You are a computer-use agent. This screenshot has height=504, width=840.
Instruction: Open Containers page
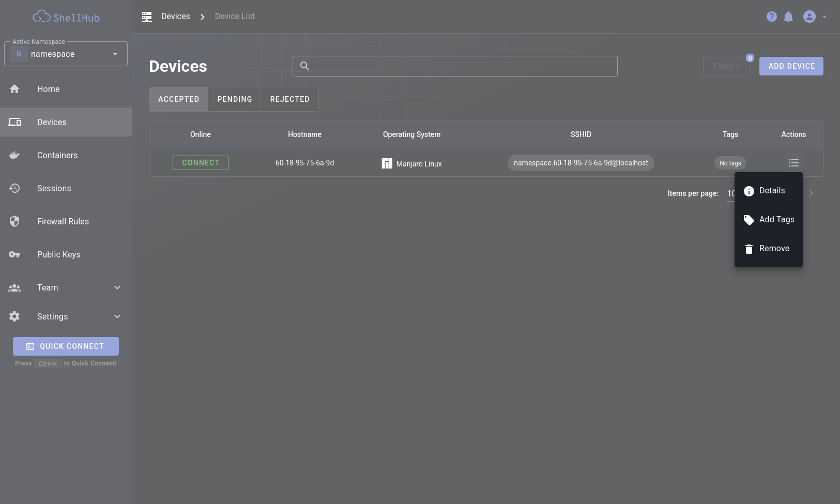tap(66, 155)
